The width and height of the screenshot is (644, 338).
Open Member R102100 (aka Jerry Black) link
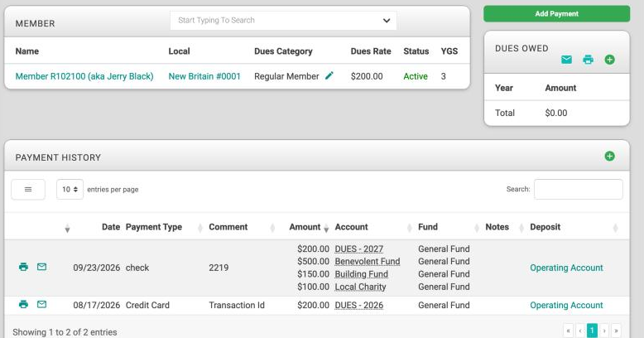84,76
